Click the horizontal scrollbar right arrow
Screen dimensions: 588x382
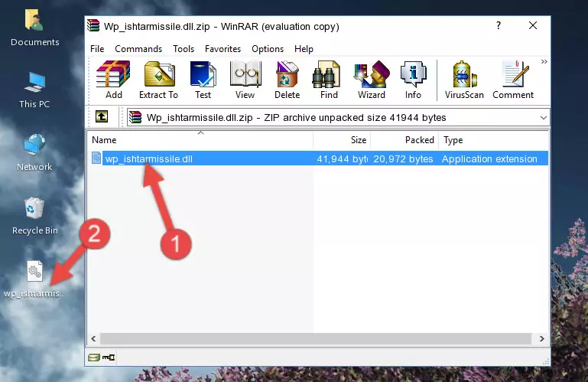click(541, 339)
